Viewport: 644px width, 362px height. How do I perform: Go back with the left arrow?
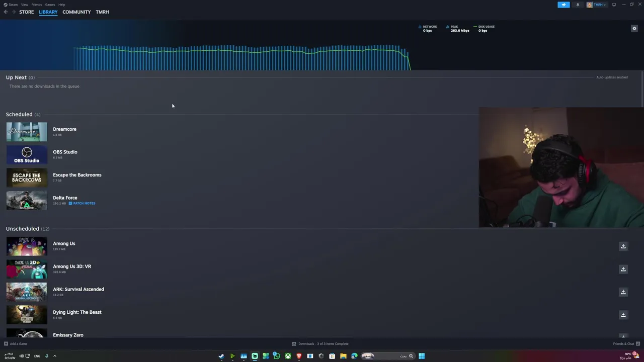pyautogui.click(x=6, y=12)
